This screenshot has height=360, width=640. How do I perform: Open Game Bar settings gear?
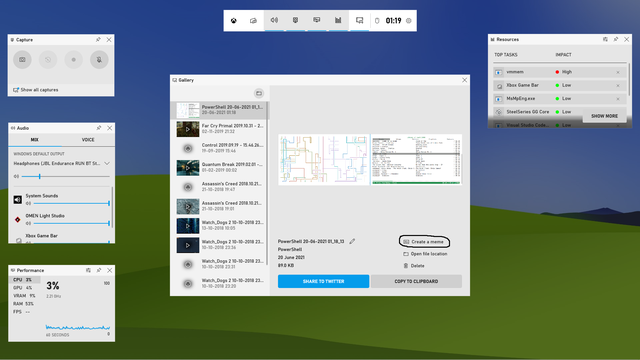(x=409, y=21)
